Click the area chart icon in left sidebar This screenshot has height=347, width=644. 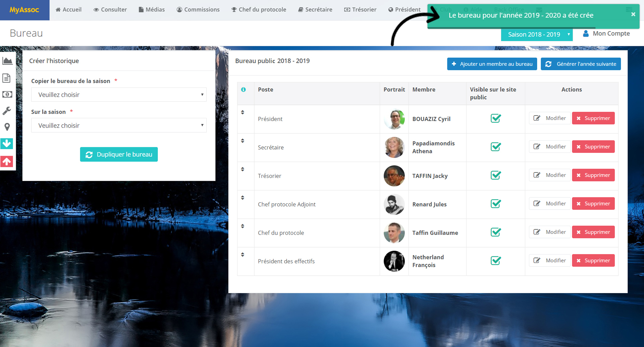click(7, 61)
